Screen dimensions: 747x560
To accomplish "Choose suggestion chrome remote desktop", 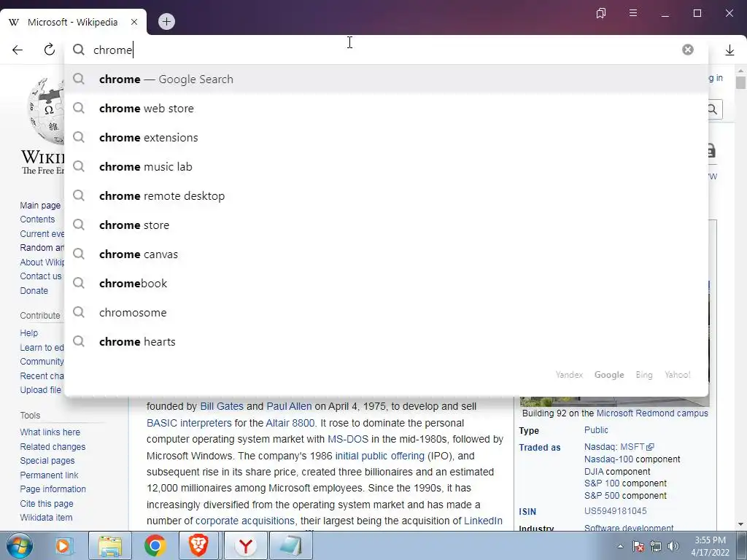I will coord(387,195).
